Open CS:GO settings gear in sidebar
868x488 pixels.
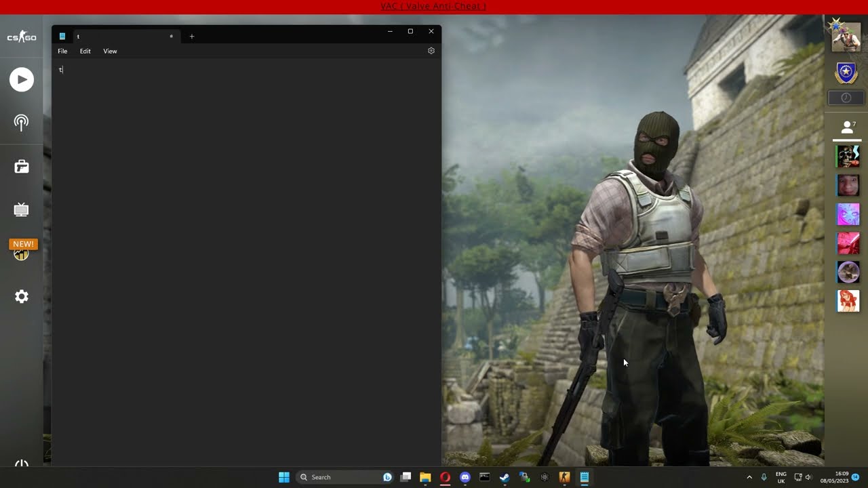[22, 296]
